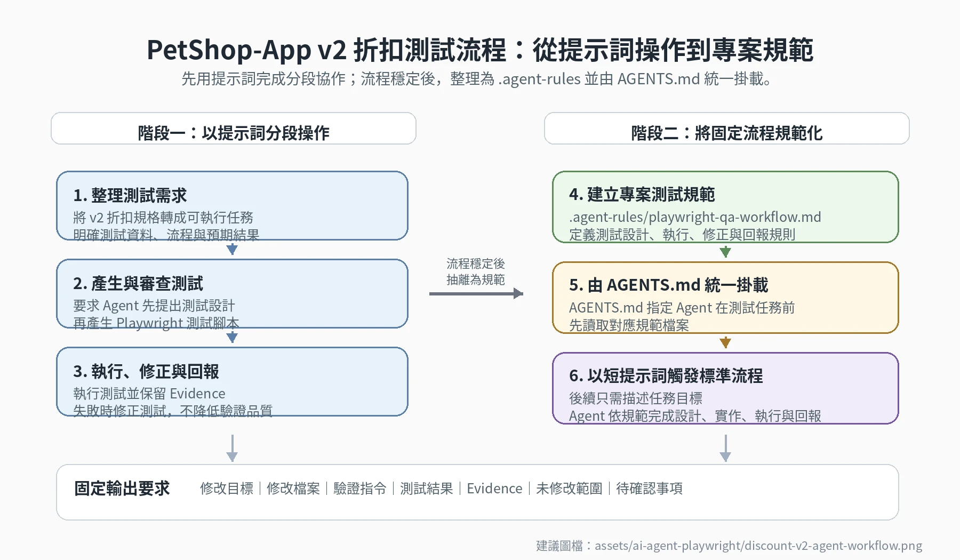Click the text 'Agent 依規範完成設計、實作、執行與回報'
The height and width of the screenshot is (560, 960).
(x=695, y=415)
